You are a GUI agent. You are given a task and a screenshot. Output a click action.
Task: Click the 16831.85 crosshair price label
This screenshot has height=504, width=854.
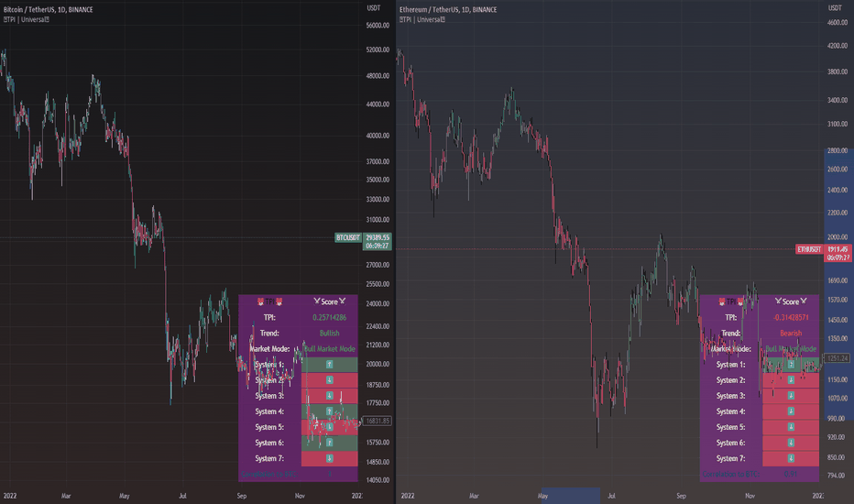tap(377, 421)
